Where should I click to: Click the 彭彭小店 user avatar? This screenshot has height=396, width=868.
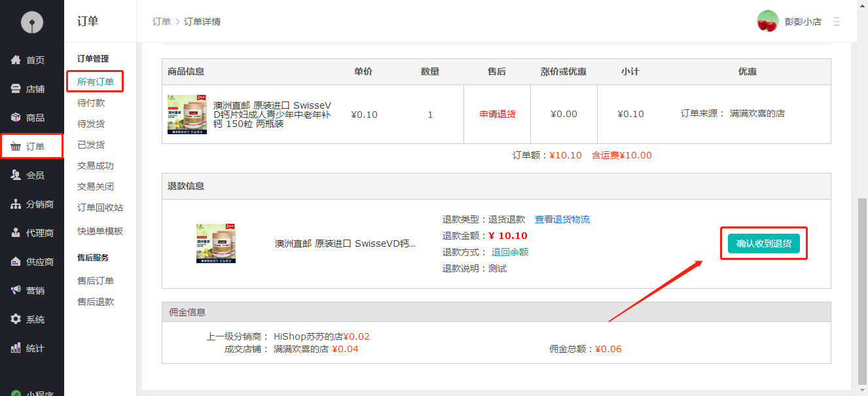[x=767, y=21]
